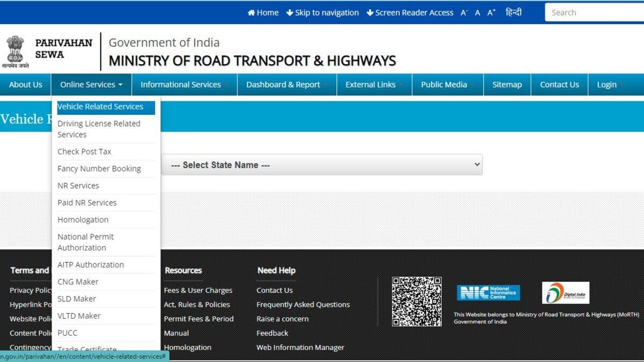Switch language to Hindi
Viewport: 644px width, 362px height.
click(513, 12)
